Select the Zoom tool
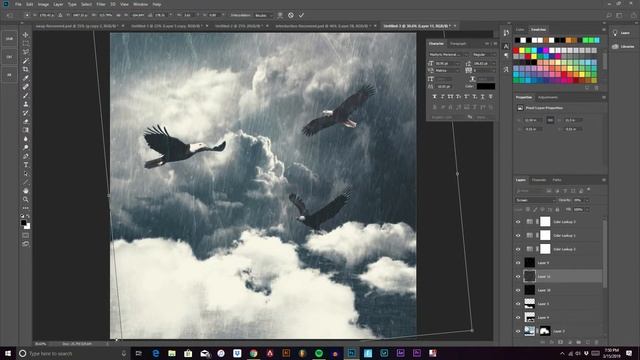This screenshot has height=360, width=640. [x=26, y=199]
